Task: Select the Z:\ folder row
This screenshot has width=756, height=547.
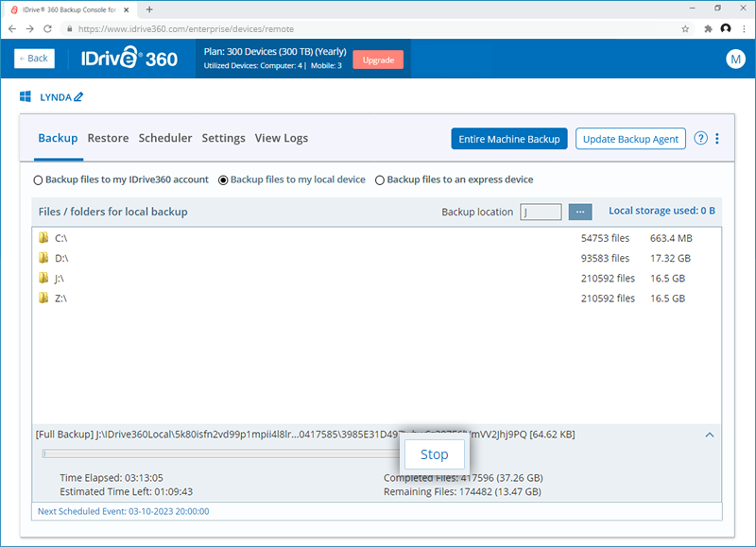Action: (376, 299)
